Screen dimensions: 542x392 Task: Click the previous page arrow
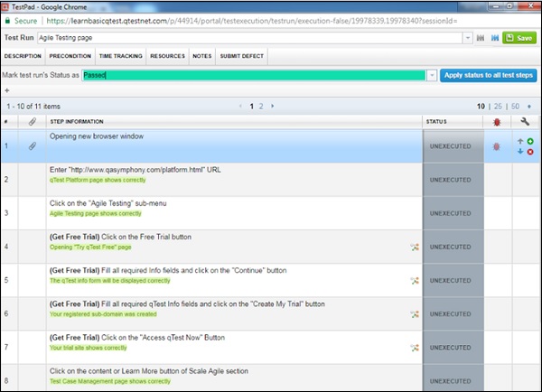click(x=240, y=106)
